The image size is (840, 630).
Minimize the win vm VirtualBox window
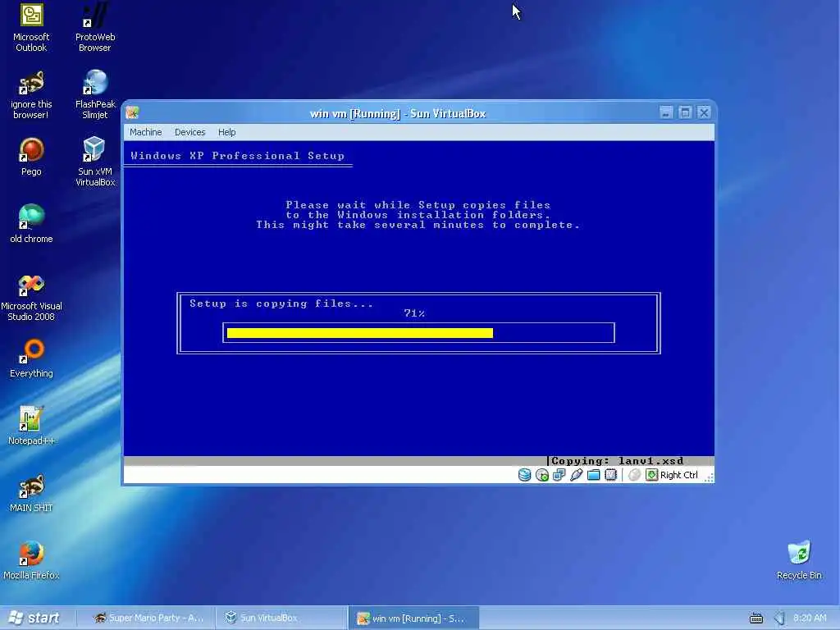666,112
